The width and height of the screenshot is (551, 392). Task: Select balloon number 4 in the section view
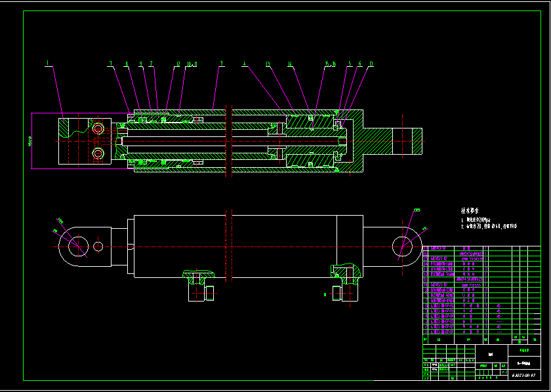pyautogui.click(x=244, y=64)
